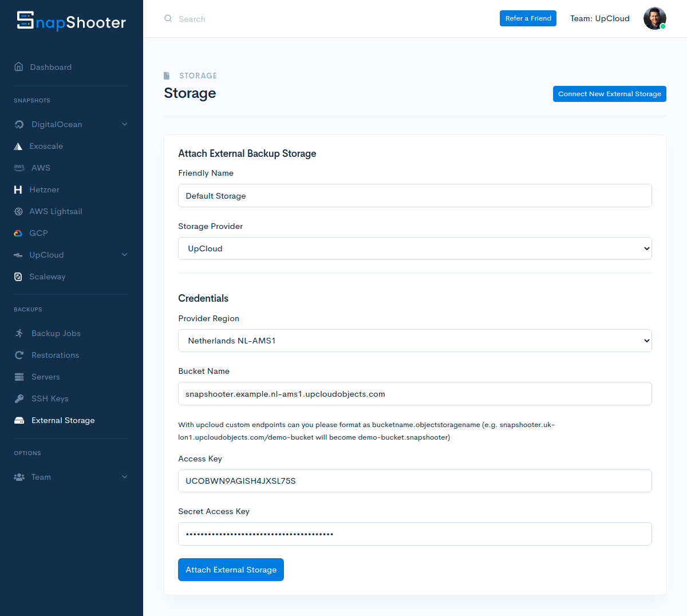Viewport: 687px width, 616px height.
Task: Click Connect New External Storage button
Action: coord(609,94)
